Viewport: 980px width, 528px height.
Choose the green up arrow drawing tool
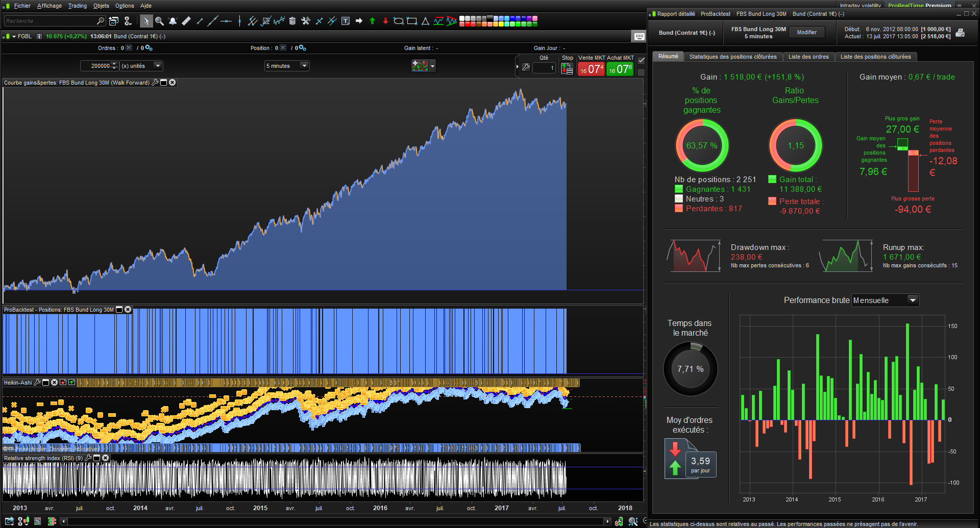click(x=372, y=21)
